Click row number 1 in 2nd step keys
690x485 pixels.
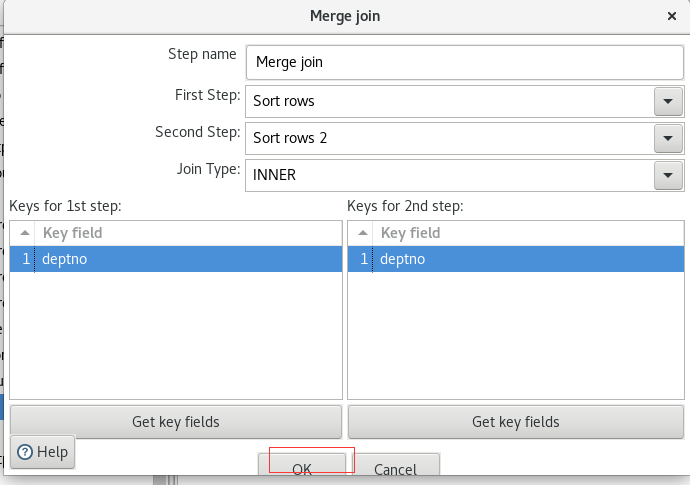(x=364, y=259)
